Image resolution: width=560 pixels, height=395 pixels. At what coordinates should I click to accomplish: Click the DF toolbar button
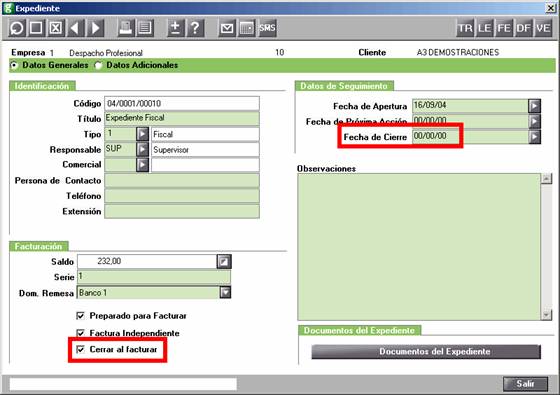(x=523, y=28)
